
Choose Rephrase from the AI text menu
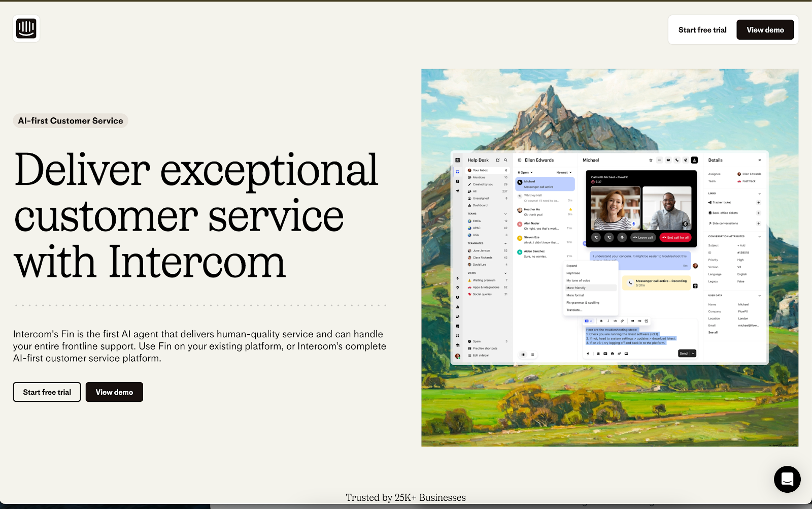click(573, 273)
